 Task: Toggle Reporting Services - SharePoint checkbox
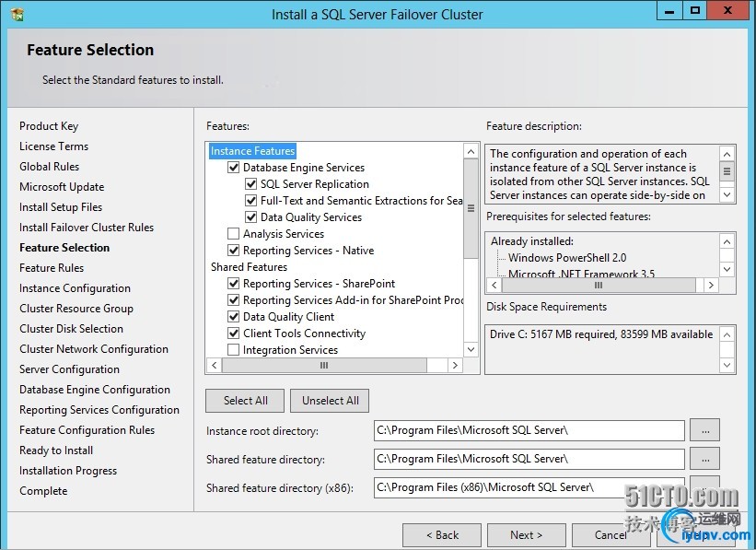pyautogui.click(x=233, y=283)
